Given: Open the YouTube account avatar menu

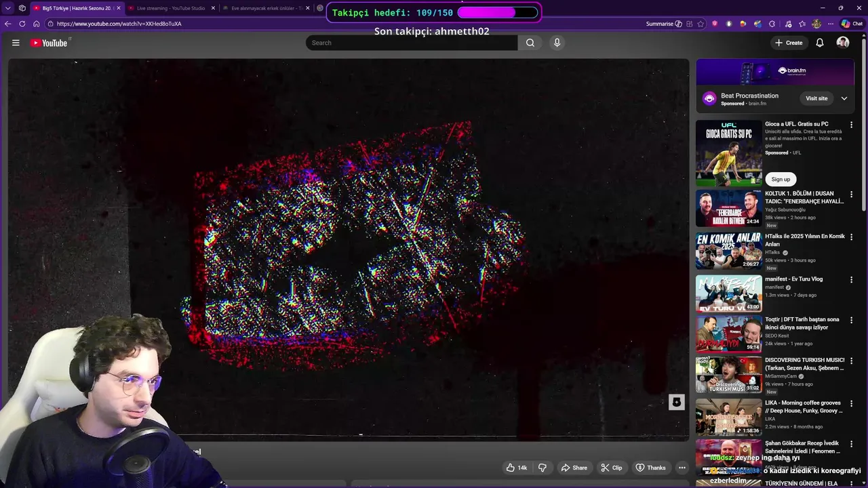Looking at the screenshot, I should (x=843, y=43).
